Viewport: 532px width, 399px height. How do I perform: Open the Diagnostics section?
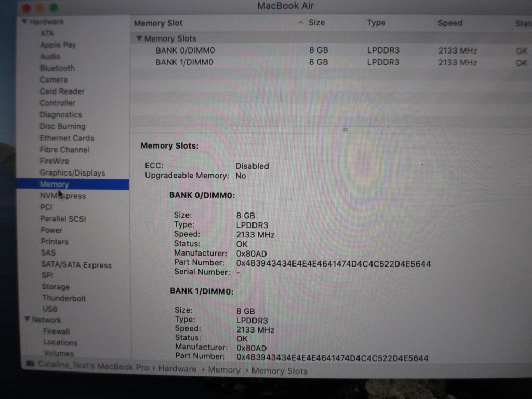pos(61,115)
